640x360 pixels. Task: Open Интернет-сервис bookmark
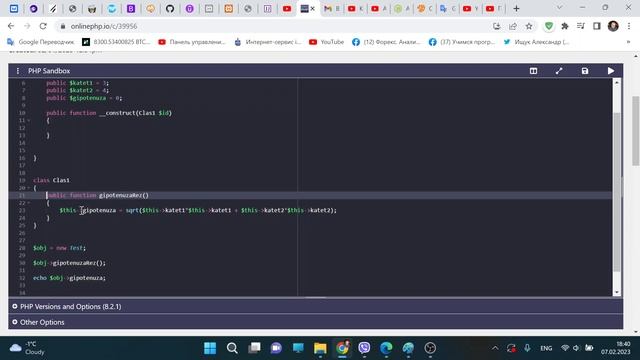pos(268,42)
